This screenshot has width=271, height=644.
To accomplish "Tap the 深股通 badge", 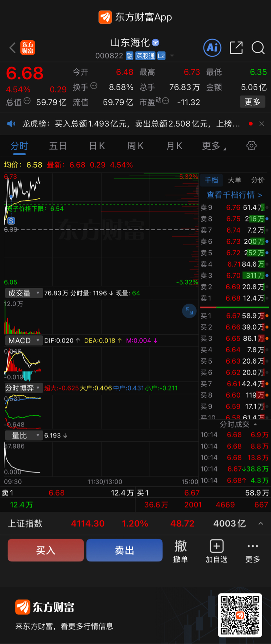I will [145, 56].
